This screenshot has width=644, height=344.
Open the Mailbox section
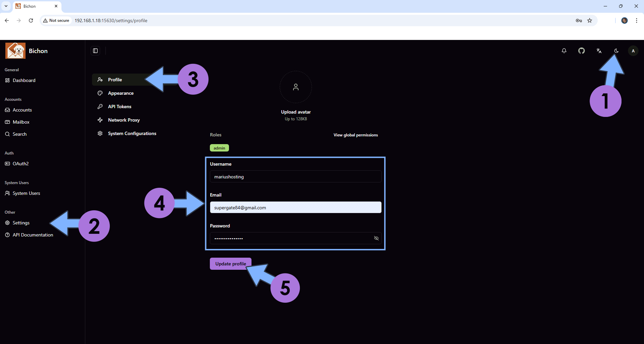click(21, 122)
